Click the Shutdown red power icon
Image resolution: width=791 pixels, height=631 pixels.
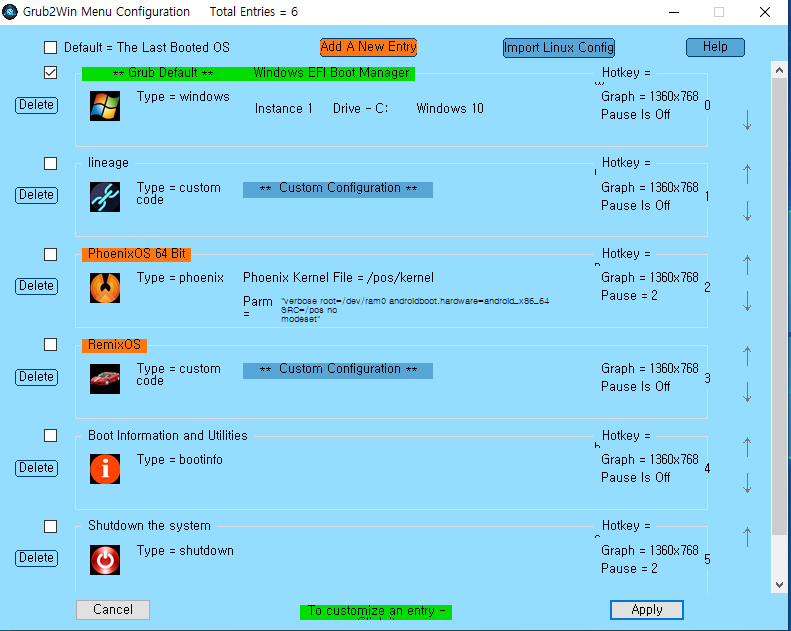pos(105,560)
